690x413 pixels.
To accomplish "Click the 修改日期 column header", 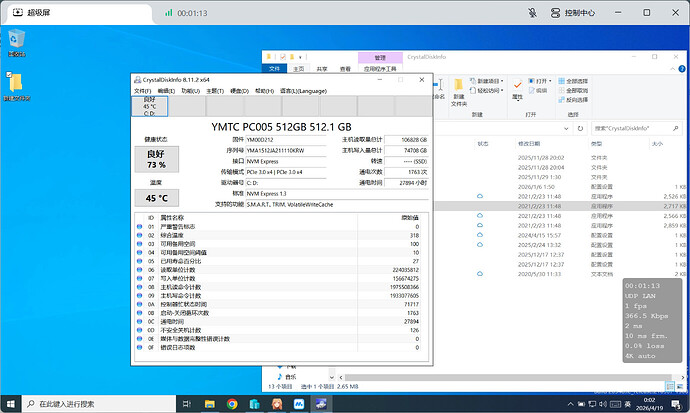I will click(529, 144).
